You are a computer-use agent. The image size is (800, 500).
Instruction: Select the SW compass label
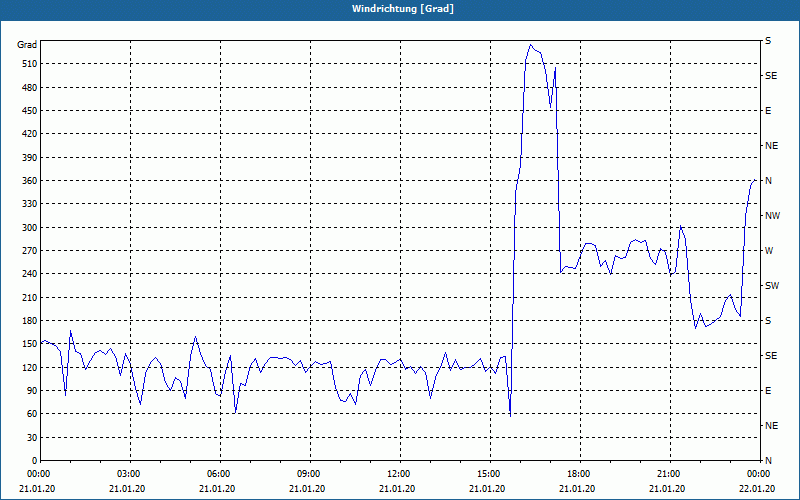(x=772, y=286)
